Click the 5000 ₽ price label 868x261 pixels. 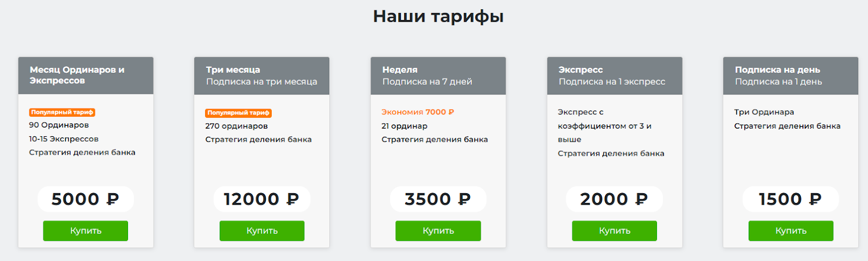[x=85, y=199]
